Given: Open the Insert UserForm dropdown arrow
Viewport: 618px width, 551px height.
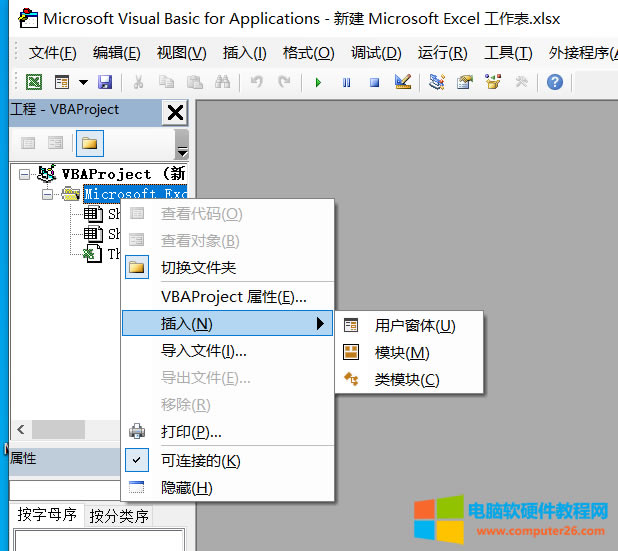Looking at the screenshot, I should tap(83, 82).
